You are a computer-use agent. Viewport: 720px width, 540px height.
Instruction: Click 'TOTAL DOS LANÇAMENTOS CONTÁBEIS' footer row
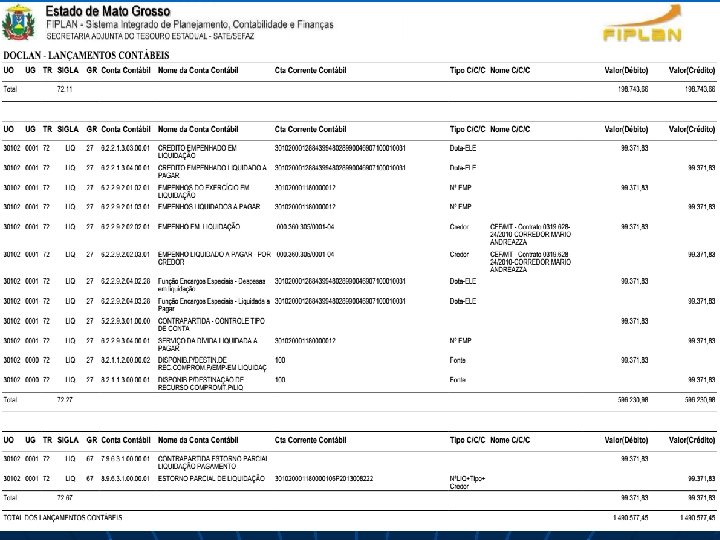360,518
